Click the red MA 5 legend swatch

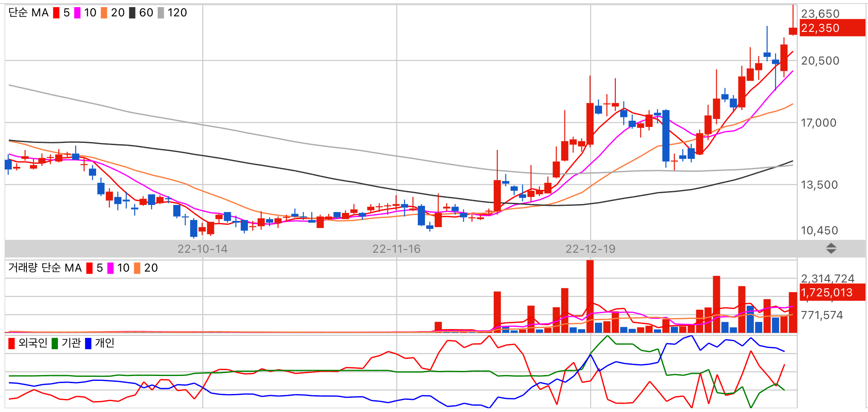[x=56, y=13]
